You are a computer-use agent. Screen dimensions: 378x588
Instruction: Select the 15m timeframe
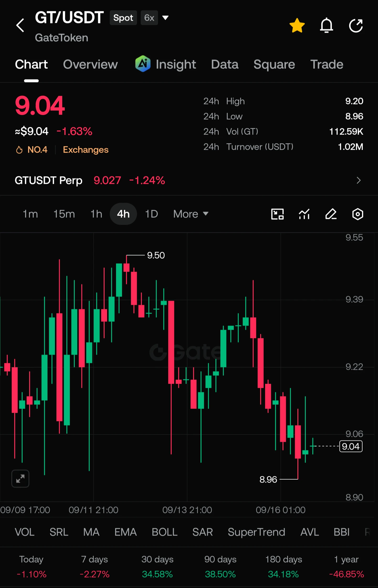64,214
